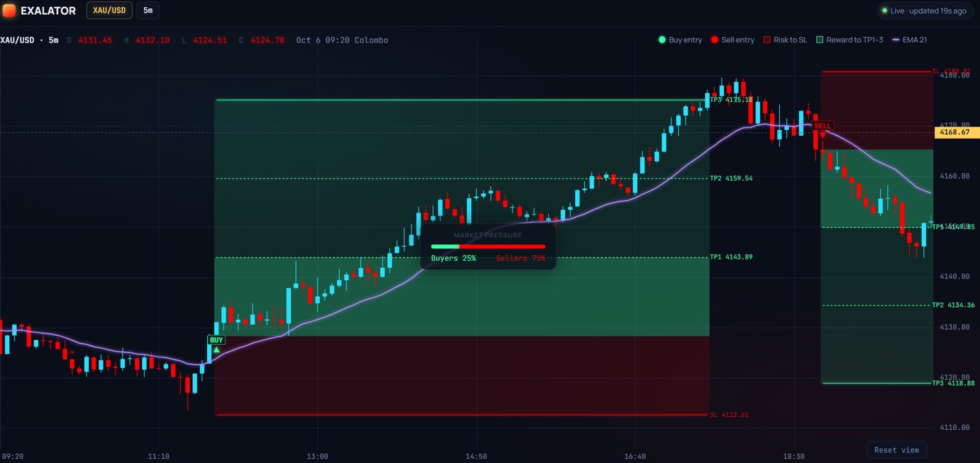
Task: Click the 18:30 time axis label
Action: point(794,456)
